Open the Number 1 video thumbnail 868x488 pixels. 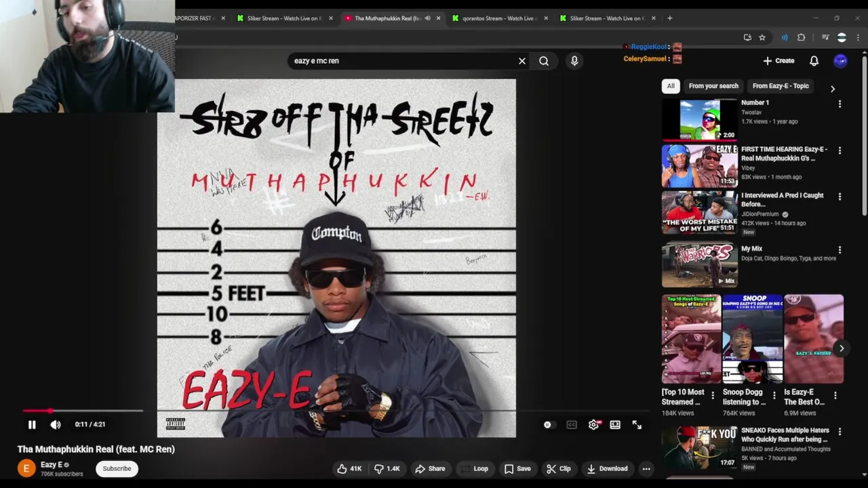pos(699,119)
